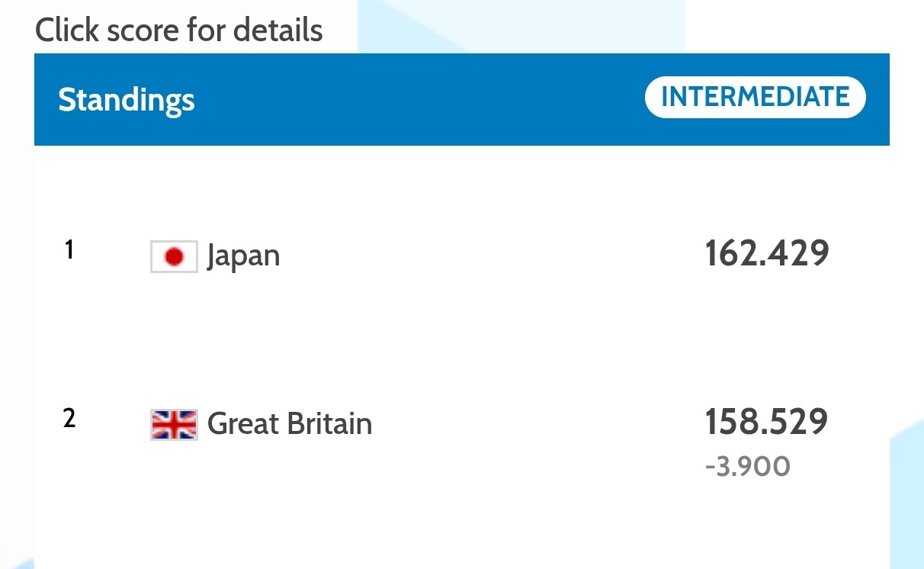Click the word 'Britain' in second row
924x569 pixels.
(329, 424)
